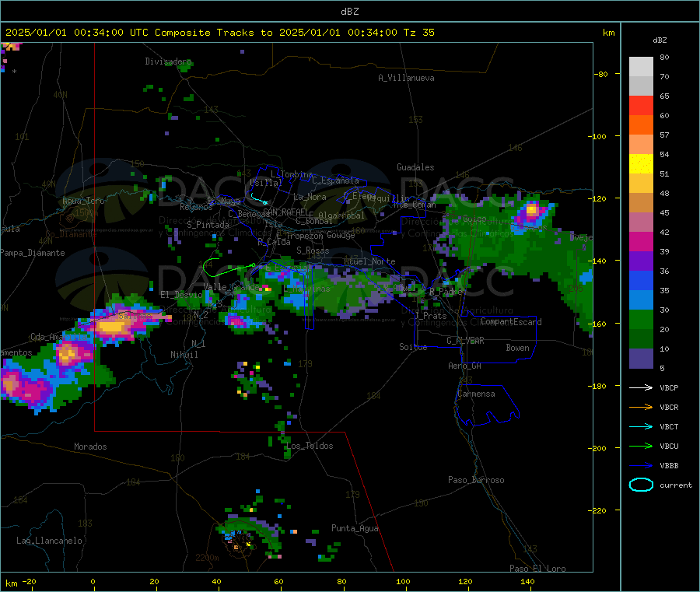The image size is (700, 592).
Task: Select the red 65–60 dBZ color band
Action: pos(641,105)
